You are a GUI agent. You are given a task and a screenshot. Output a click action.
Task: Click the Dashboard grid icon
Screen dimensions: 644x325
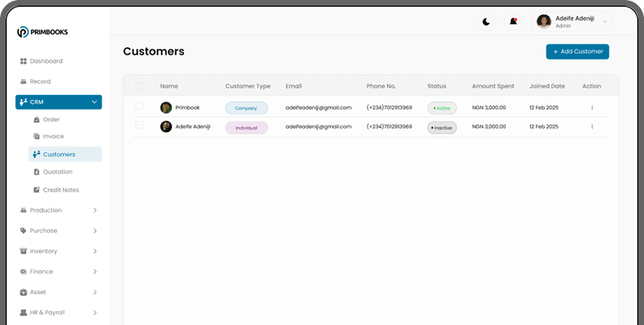click(24, 61)
